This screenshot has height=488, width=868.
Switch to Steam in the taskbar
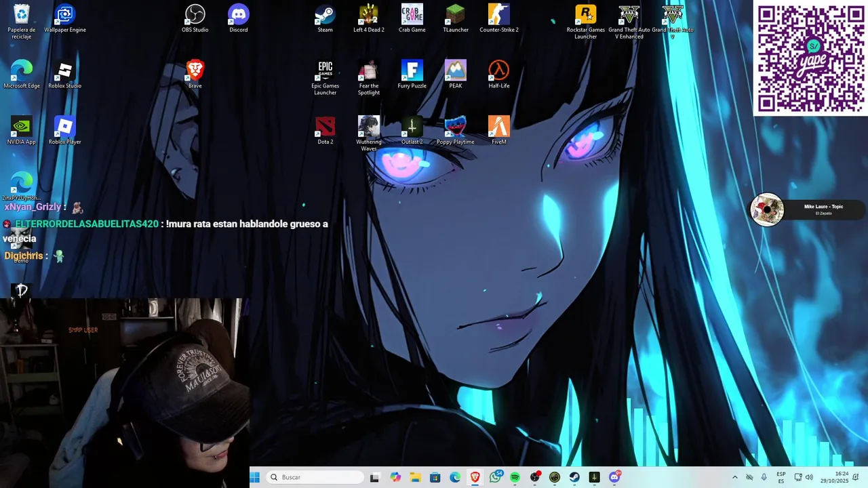574,477
